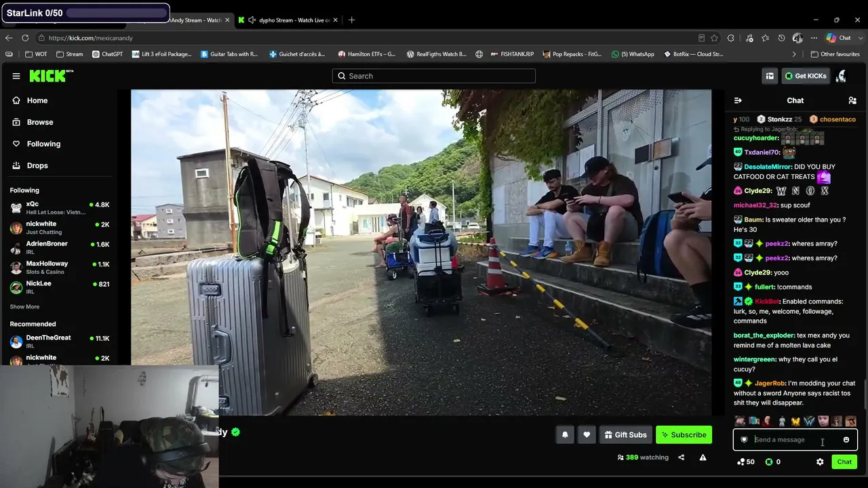Open the chat identity badge icon
This screenshot has height=488, width=868.
[x=744, y=440]
